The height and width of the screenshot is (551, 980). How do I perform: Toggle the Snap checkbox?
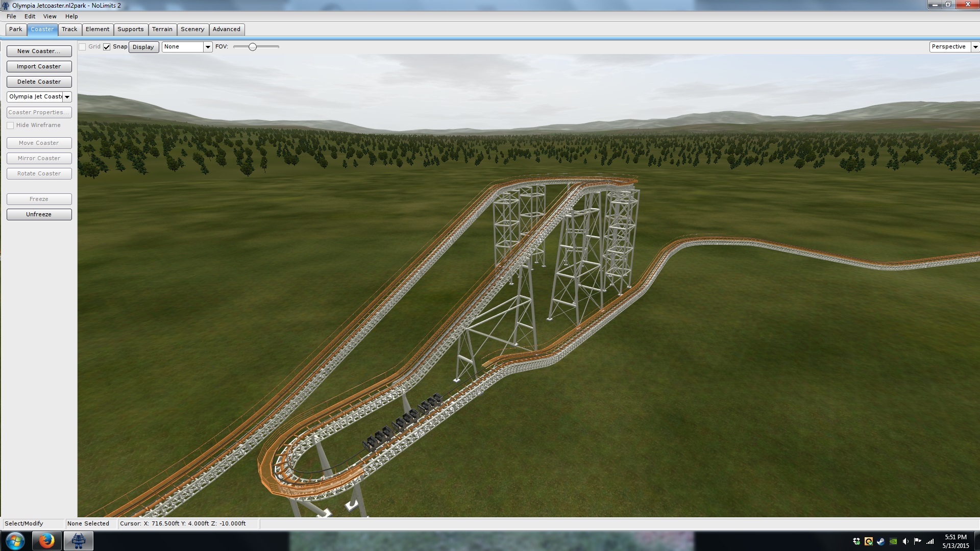point(107,47)
